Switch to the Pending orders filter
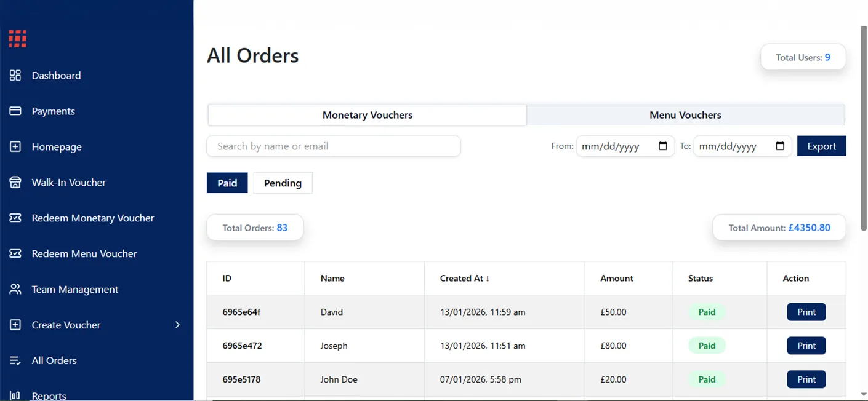This screenshot has height=401, width=868. pos(283,183)
